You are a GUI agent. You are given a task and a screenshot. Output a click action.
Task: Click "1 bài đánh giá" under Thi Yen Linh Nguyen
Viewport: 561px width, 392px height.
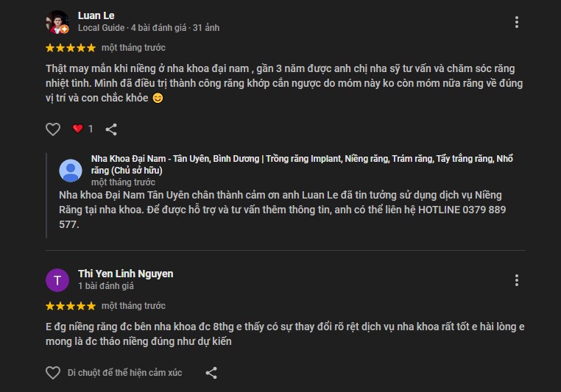pos(106,286)
